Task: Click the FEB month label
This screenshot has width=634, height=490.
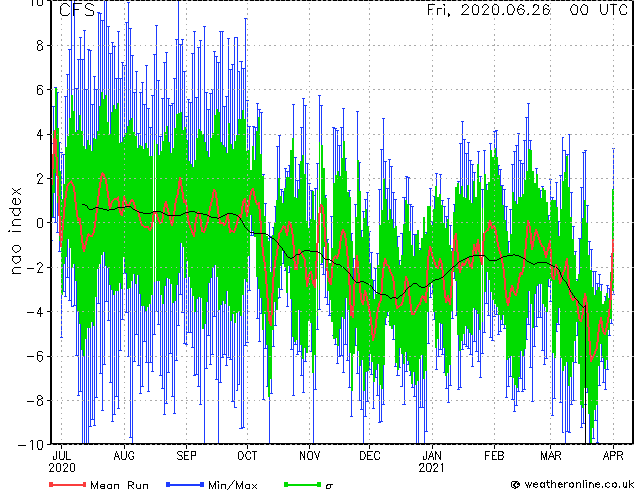Action: pos(494,456)
